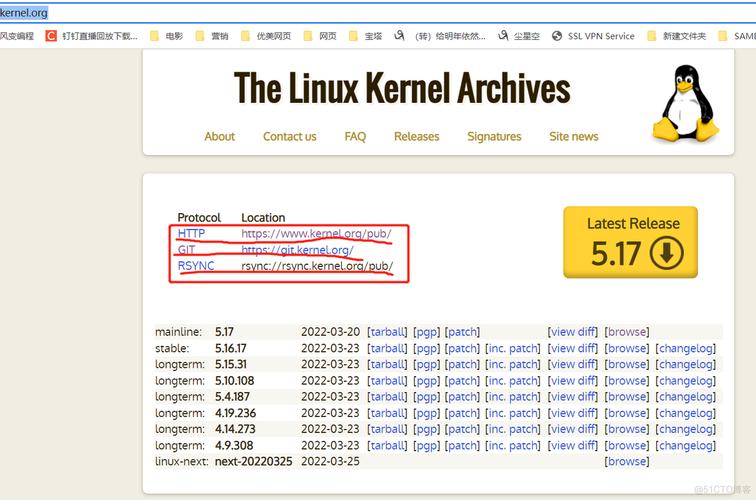Open the FAQ page
This screenshot has width=756, height=500.
355,136
